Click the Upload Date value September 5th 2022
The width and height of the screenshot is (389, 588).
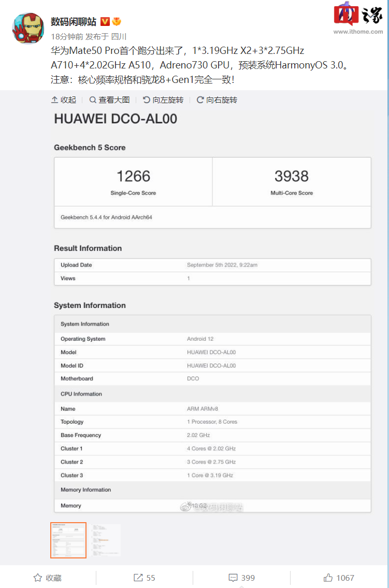[x=222, y=265]
